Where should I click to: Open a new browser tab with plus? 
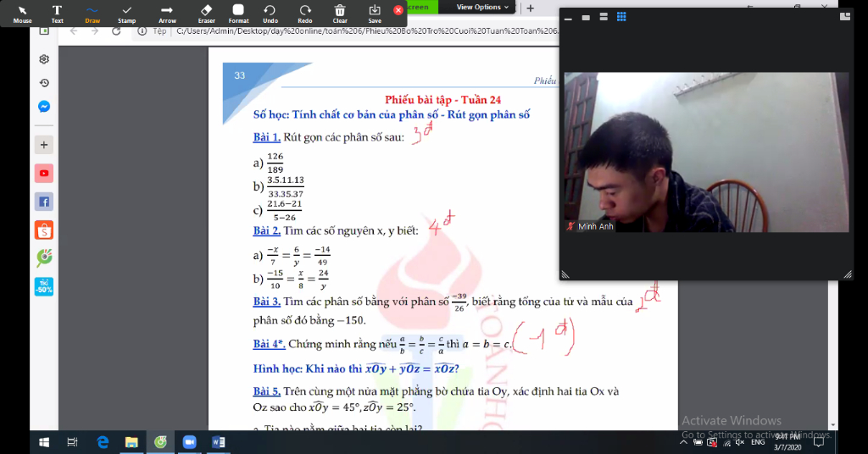531,8
